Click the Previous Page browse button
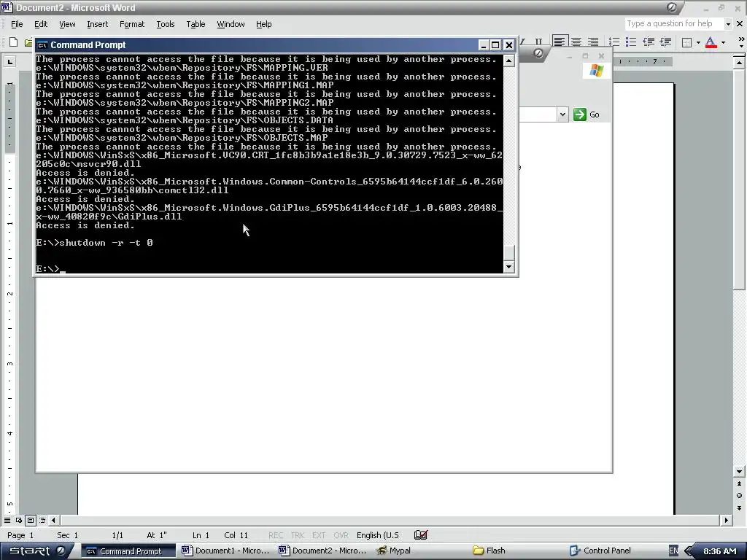The image size is (747, 560). (739, 484)
